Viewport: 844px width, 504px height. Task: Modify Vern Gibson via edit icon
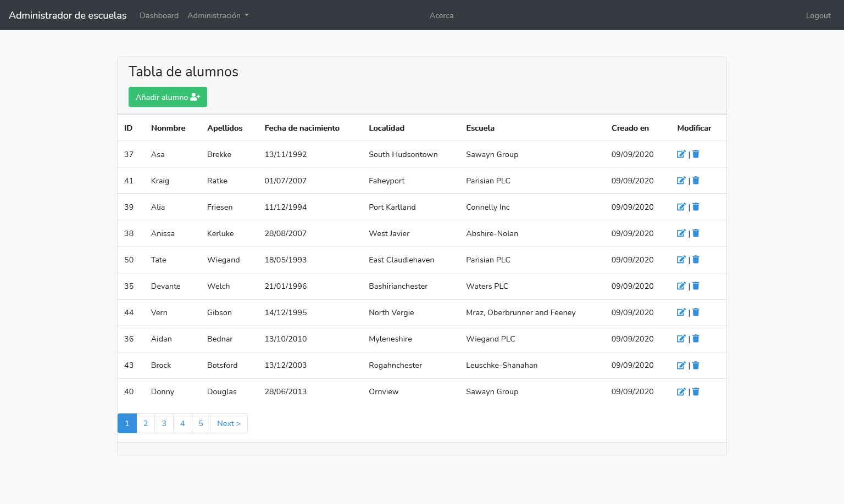[681, 312]
